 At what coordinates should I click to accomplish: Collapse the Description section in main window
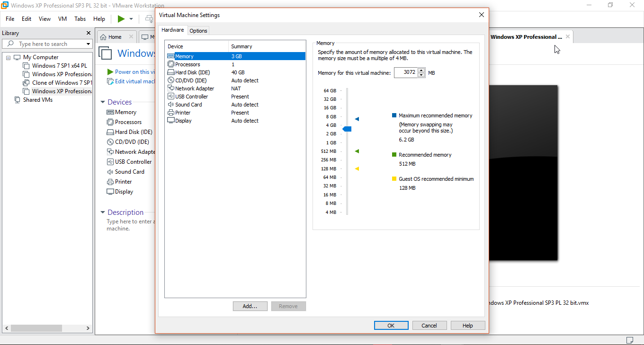click(x=103, y=212)
